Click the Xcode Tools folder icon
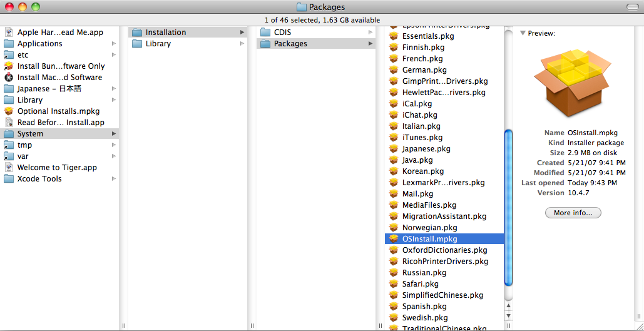The image size is (644, 331). [9, 179]
